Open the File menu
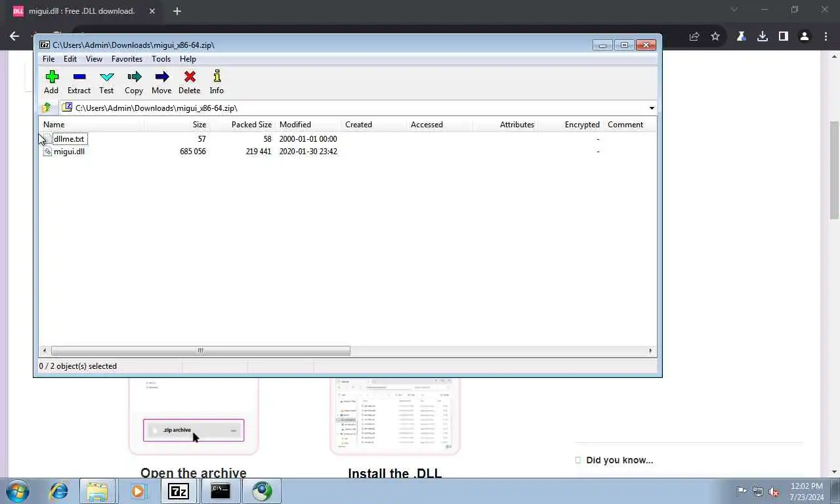The width and height of the screenshot is (840, 504). tap(49, 59)
